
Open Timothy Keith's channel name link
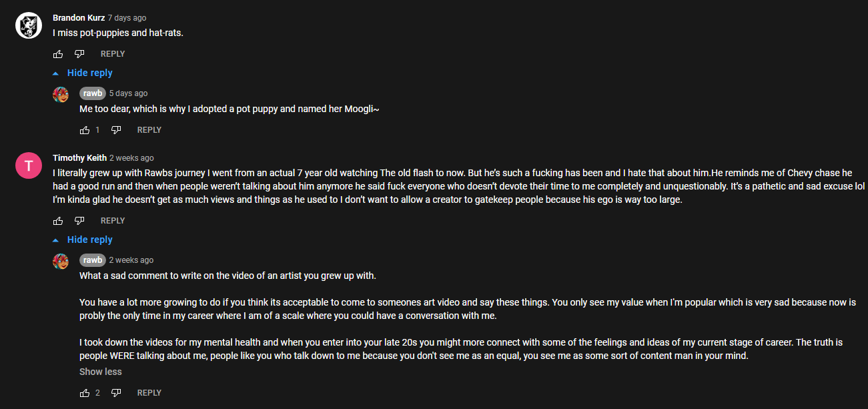point(79,158)
